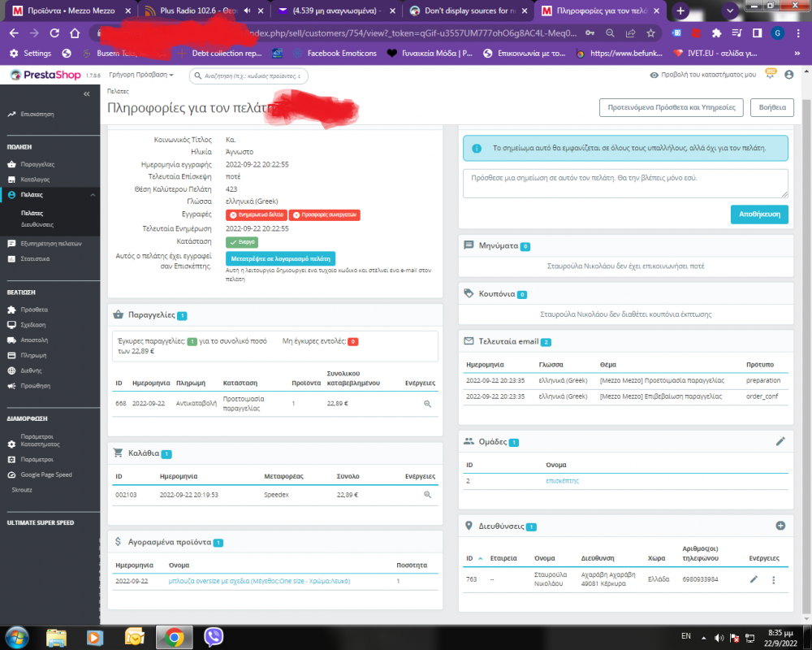Open the επισκέπτης group link

[x=563, y=481]
